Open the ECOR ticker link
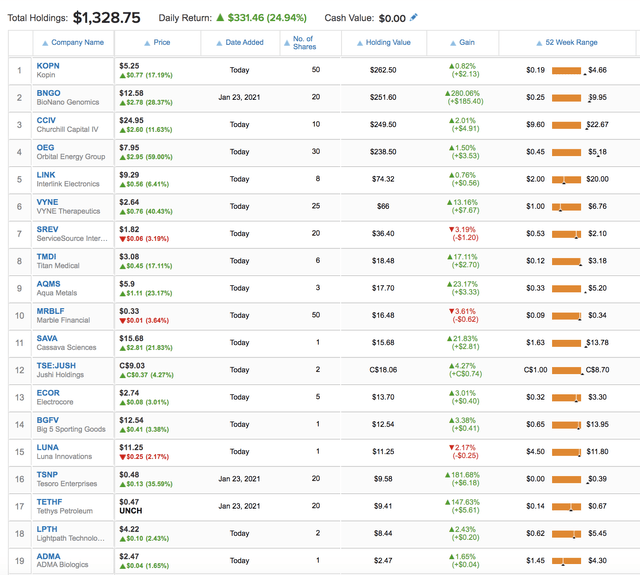Viewport: 640px width, 575px height. pos(48,393)
